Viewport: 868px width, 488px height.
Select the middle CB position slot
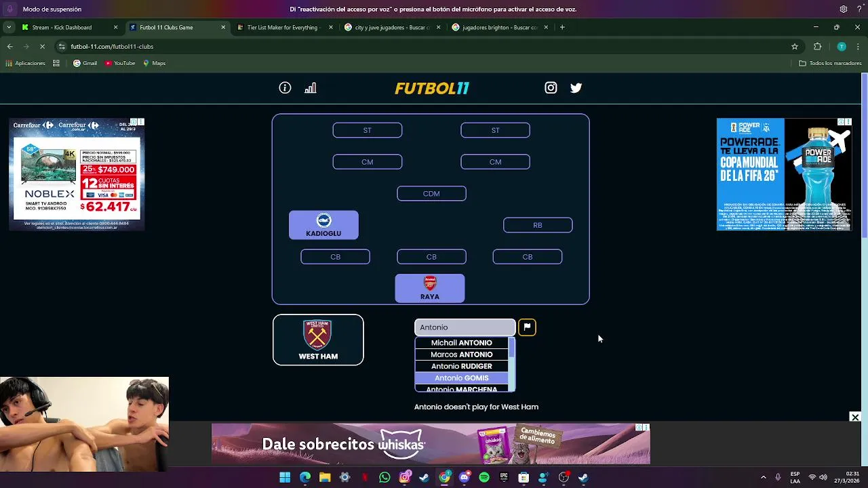pos(431,257)
